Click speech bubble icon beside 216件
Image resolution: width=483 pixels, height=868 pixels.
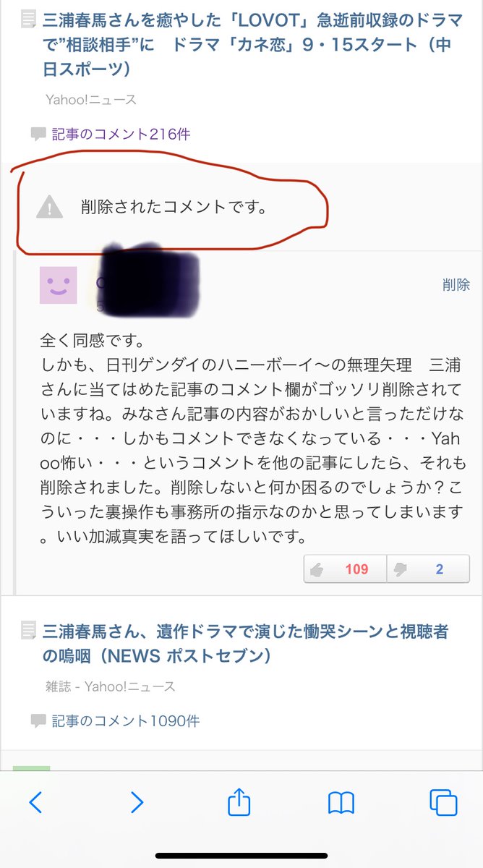tap(38, 135)
